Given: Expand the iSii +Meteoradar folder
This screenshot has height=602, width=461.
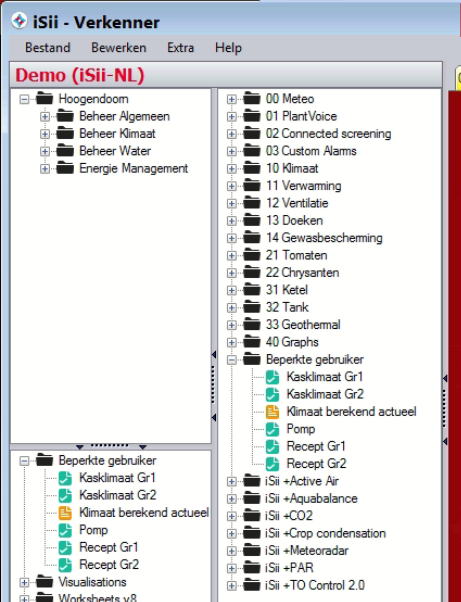Looking at the screenshot, I should pos(231,551).
